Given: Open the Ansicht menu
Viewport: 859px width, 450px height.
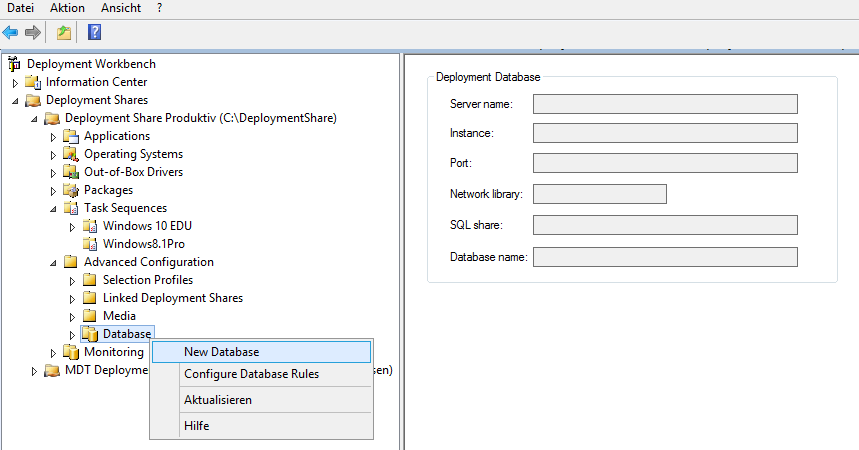Looking at the screenshot, I should coord(120,8).
